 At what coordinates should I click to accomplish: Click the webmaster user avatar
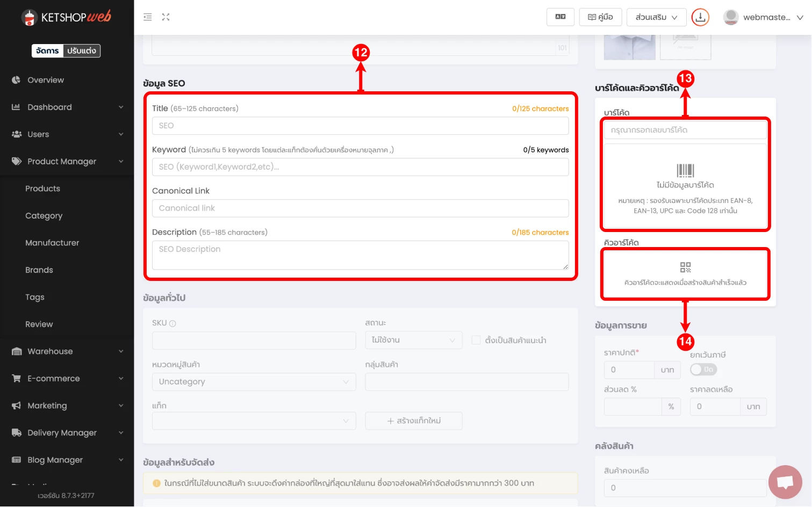730,17
